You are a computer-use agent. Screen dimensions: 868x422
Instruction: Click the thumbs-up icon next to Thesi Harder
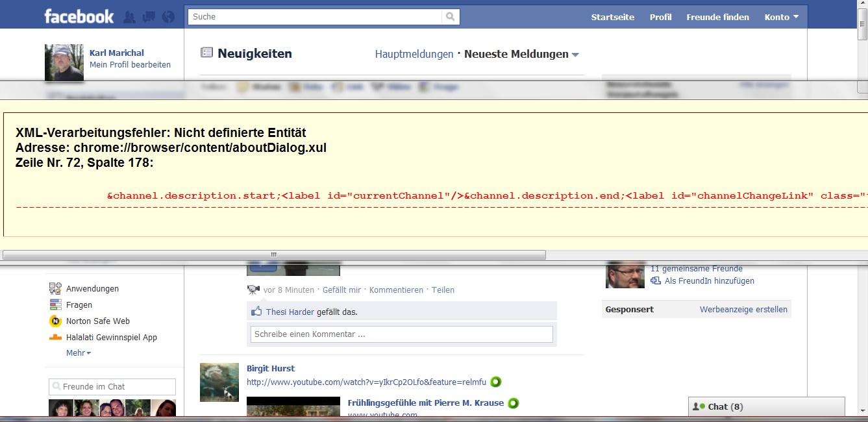click(x=256, y=312)
